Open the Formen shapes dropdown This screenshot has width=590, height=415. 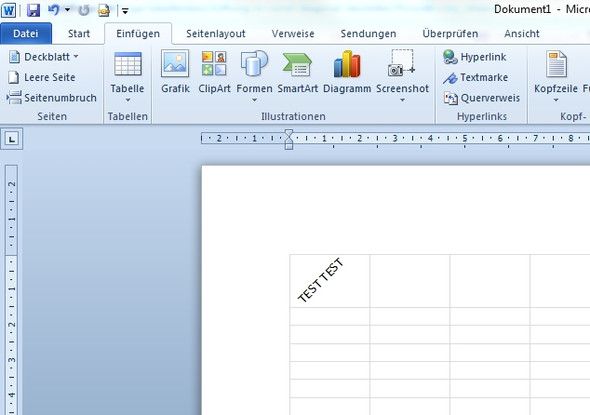(x=254, y=100)
